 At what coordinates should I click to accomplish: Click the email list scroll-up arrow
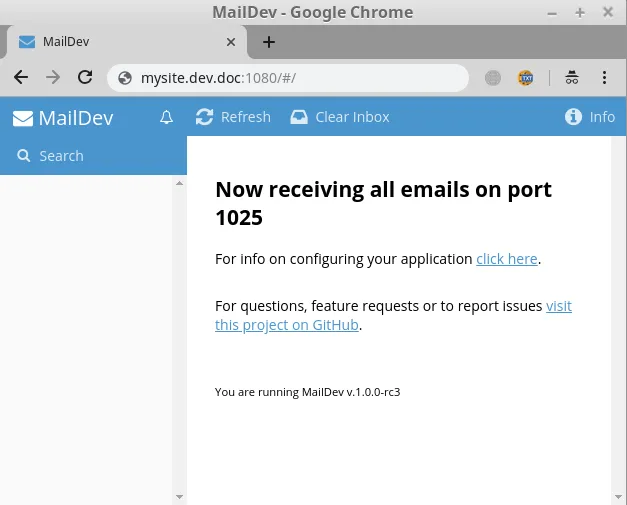pyautogui.click(x=179, y=183)
